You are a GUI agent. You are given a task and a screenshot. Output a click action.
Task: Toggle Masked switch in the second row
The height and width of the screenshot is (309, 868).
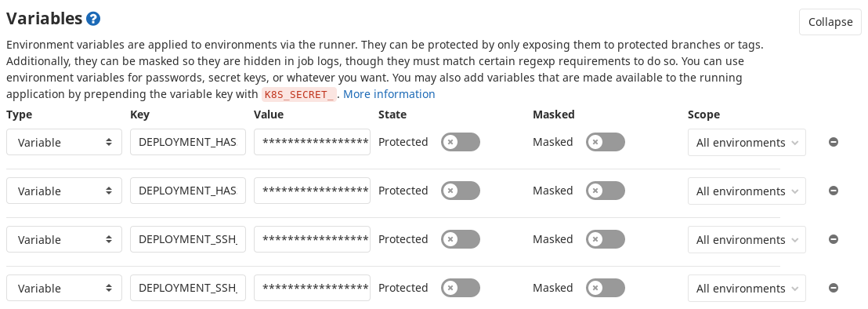606,191
